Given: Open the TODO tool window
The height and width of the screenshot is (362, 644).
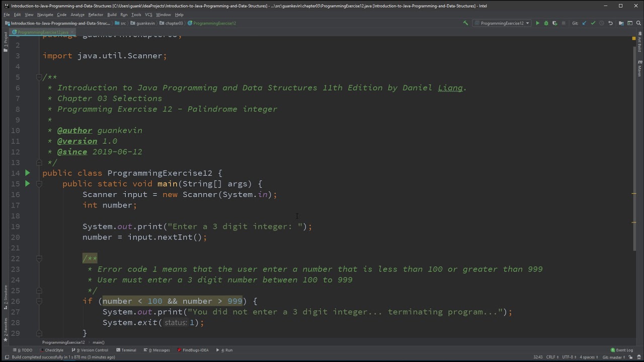Looking at the screenshot, I should pos(24,350).
